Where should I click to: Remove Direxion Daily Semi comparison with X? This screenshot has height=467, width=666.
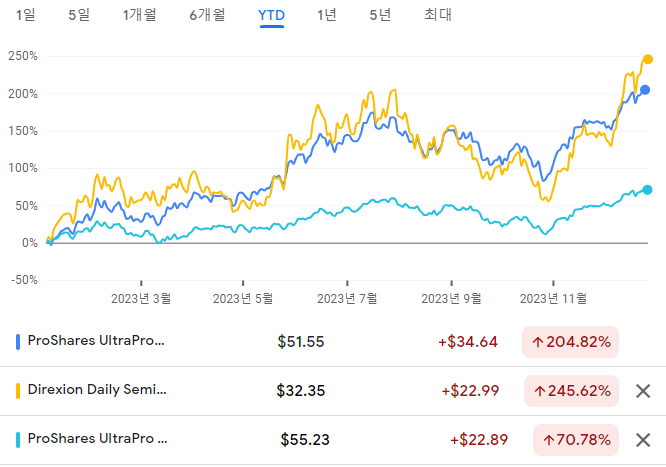click(x=643, y=391)
